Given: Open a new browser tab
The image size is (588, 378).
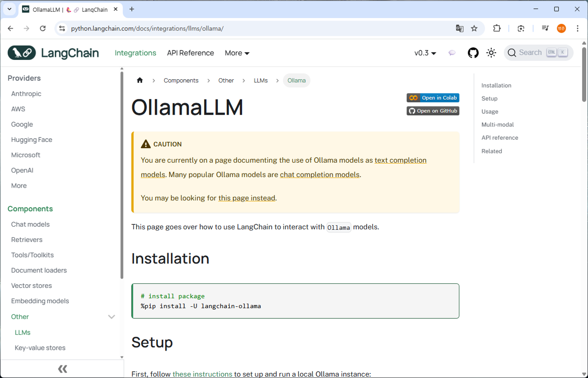Looking at the screenshot, I should pos(132,9).
